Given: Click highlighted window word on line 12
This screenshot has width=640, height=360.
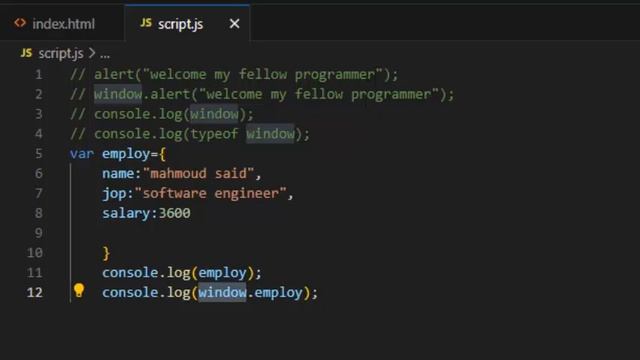Looking at the screenshot, I should (x=222, y=293).
